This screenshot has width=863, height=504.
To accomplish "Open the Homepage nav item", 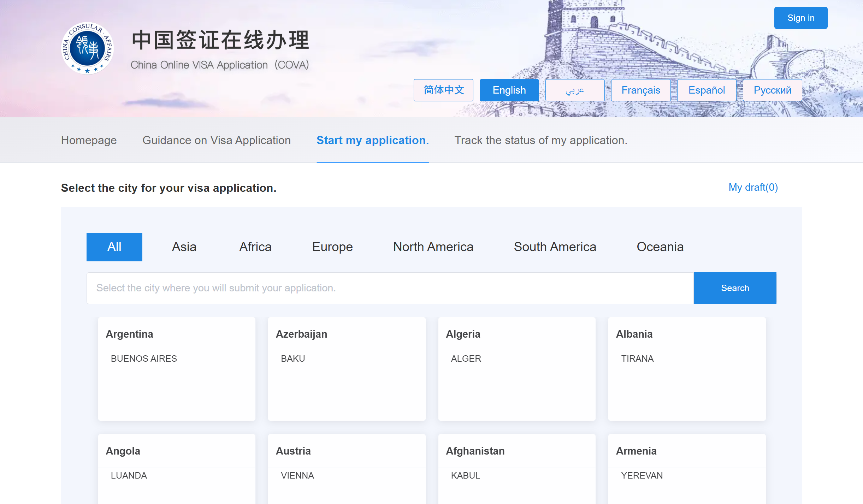I will pyautogui.click(x=89, y=140).
